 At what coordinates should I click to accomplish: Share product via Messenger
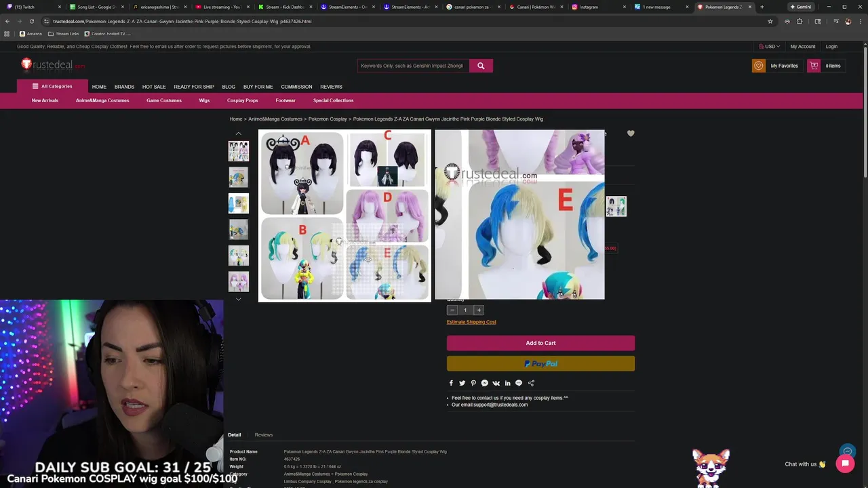point(484,383)
